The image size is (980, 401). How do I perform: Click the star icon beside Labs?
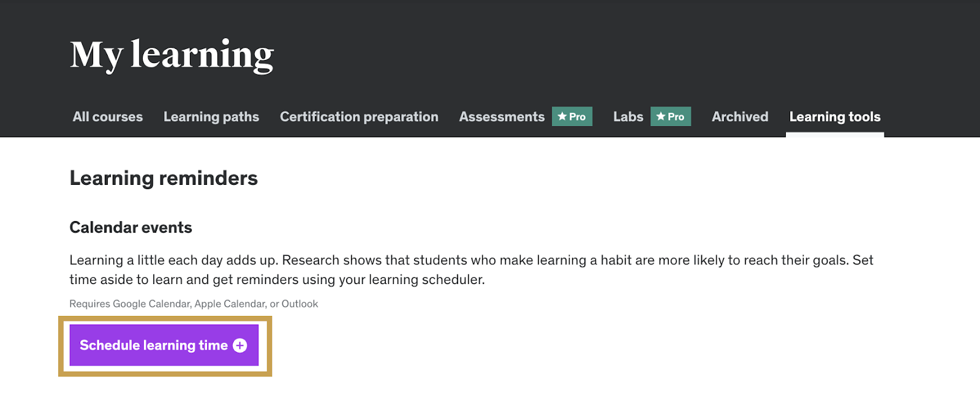point(660,116)
